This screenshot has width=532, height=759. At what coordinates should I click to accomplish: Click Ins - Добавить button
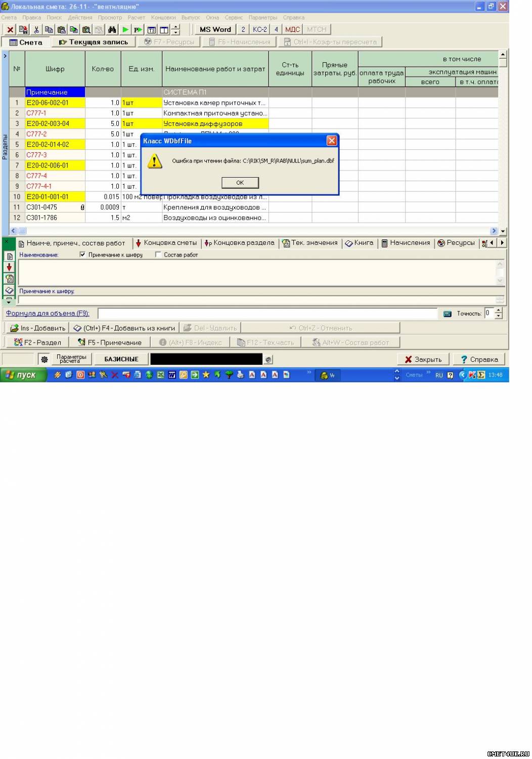(x=37, y=328)
